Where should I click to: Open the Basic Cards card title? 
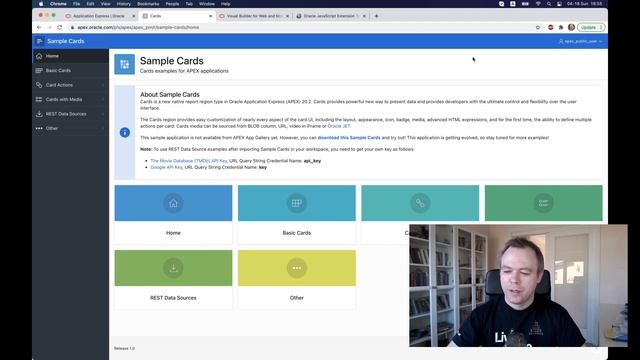(x=297, y=233)
